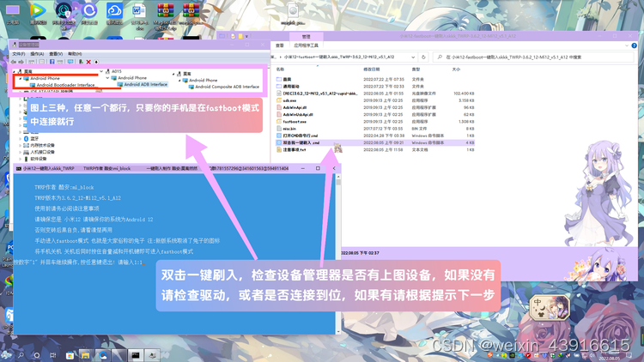Open the Windows Start menu
Viewport: 644px width, 362px height.
pyautogui.click(x=6, y=355)
